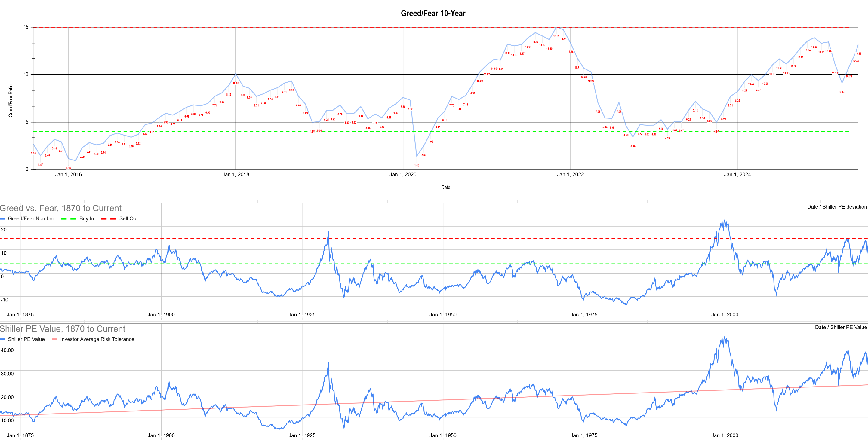868x440 pixels.
Task: Click the "20" tick on Greed vs. Fear chart
Action: click(3, 230)
